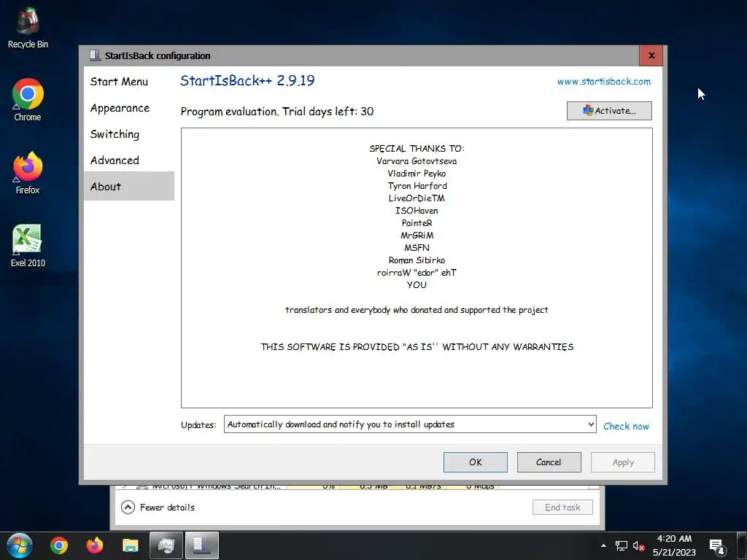Click the SPECIAL THANKS TO heading
This screenshot has height=560, width=747.
click(417, 149)
